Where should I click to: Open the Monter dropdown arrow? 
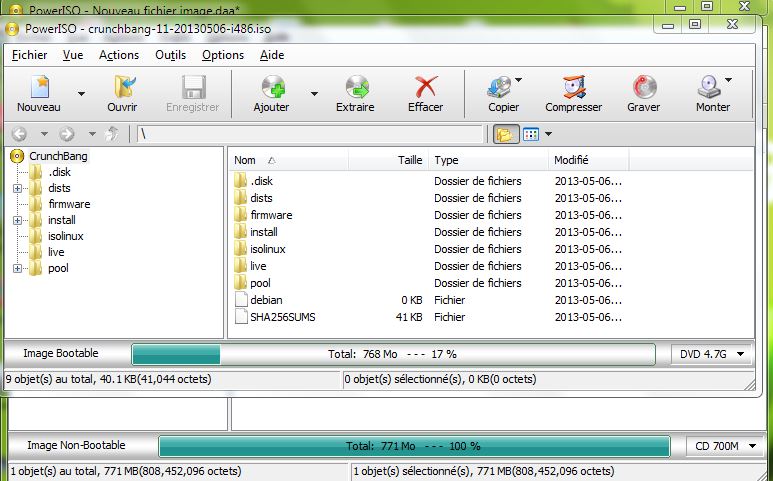pyautogui.click(x=728, y=80)
